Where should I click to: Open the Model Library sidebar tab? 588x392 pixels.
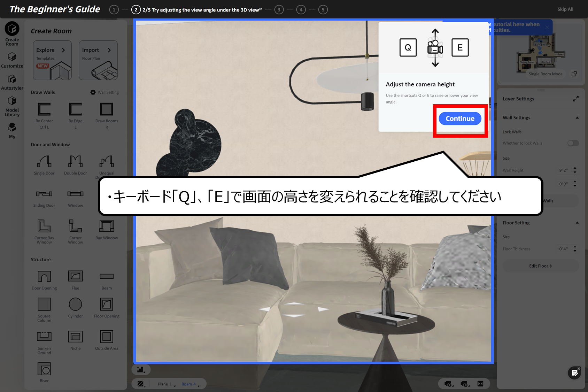(x=12, y=107)
